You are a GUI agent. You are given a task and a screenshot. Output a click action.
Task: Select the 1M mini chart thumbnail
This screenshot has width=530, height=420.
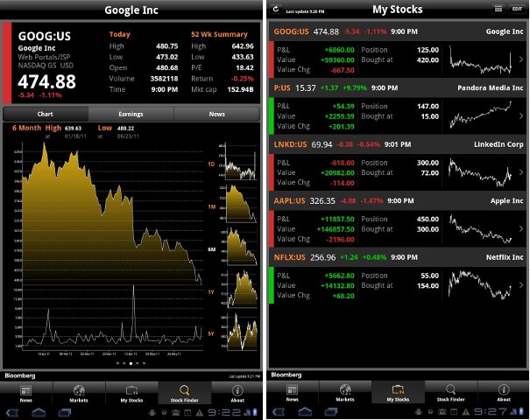click(x=238, y=204)
